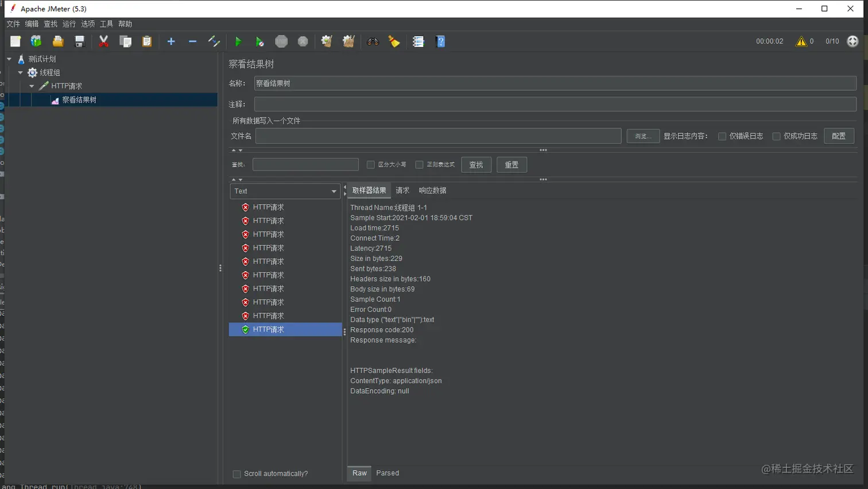868x489 pixels.
Task: Click the Shutdown test icon
Action: pos(303,41)
